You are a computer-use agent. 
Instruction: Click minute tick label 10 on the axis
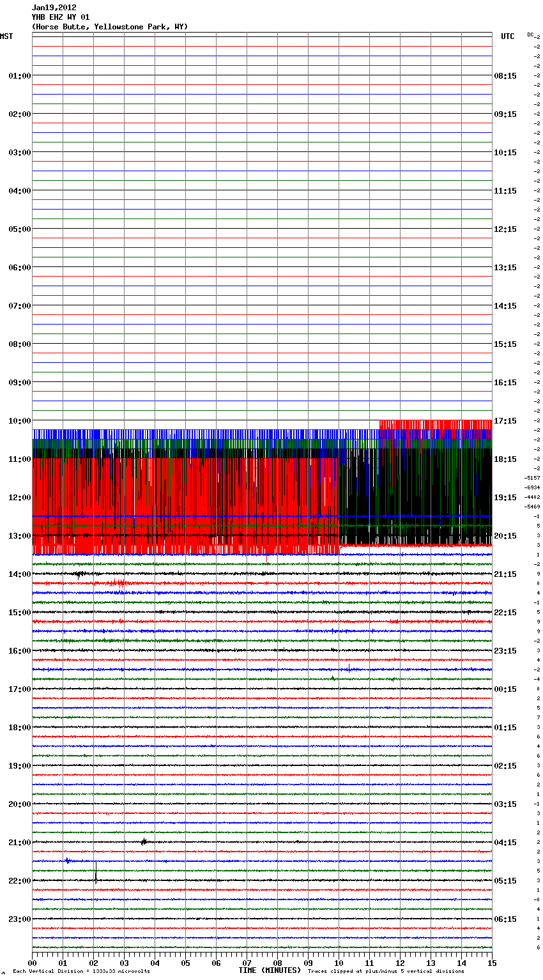339,963
